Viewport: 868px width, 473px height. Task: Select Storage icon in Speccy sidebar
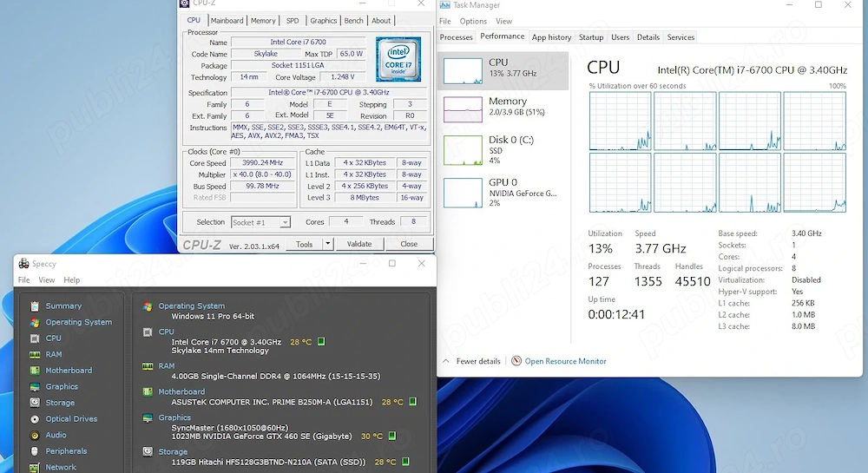tap(35, 403)
